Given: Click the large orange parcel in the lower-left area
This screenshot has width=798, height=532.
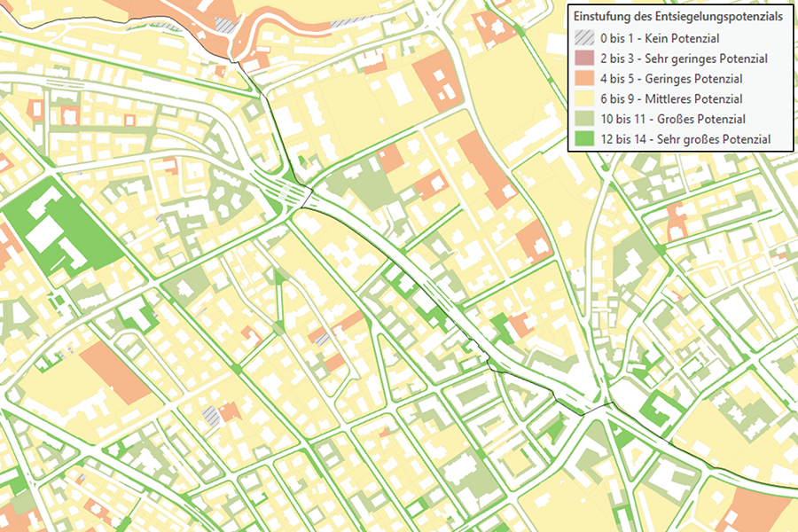Looking at the screenshot, I should pos(115,372).
